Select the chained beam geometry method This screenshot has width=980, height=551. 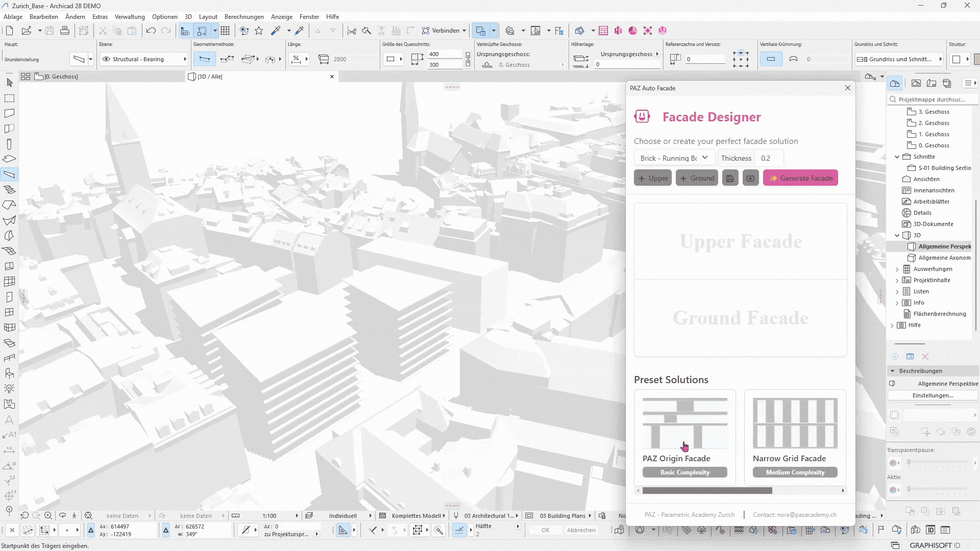point(227,59)
